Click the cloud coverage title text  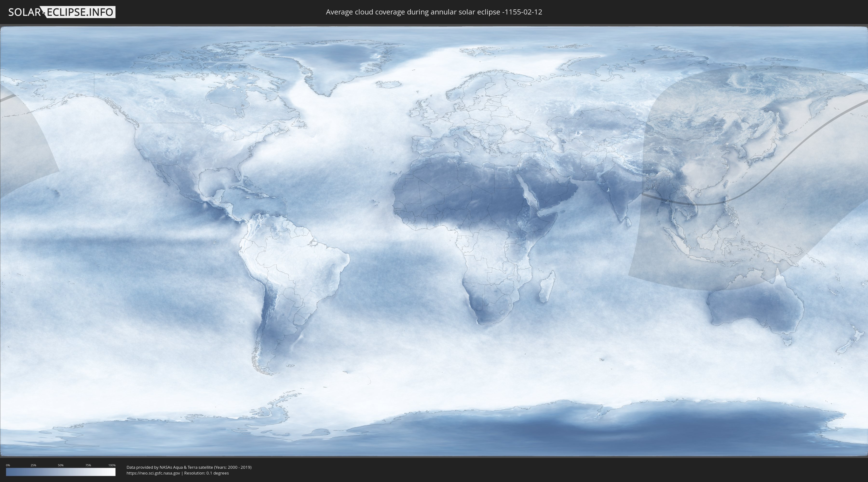click(434, 12)
